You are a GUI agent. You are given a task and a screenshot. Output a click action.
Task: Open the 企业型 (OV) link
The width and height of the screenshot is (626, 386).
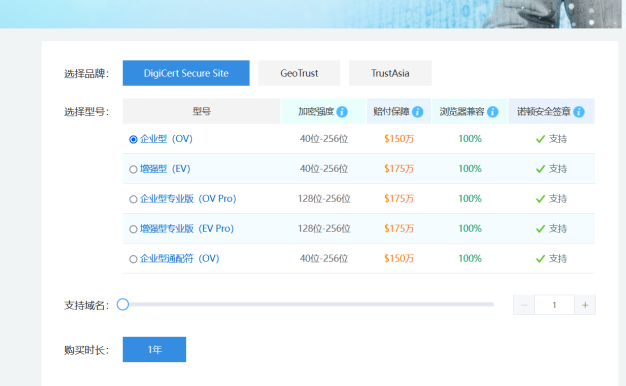pos(166,139)
